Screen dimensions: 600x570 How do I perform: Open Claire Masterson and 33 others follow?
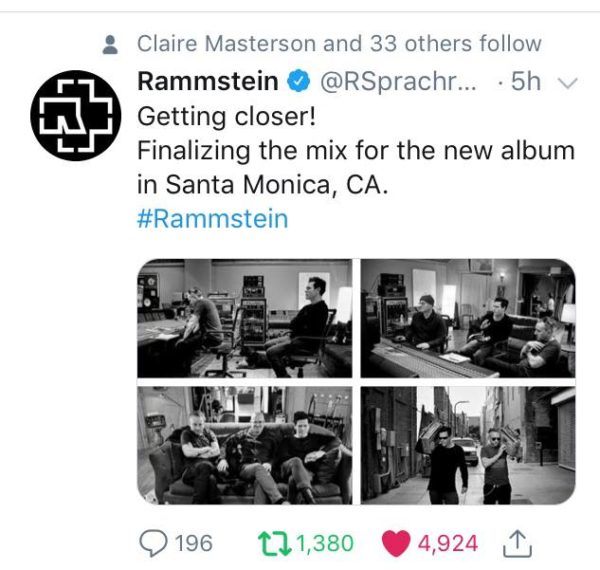(339, 44)
